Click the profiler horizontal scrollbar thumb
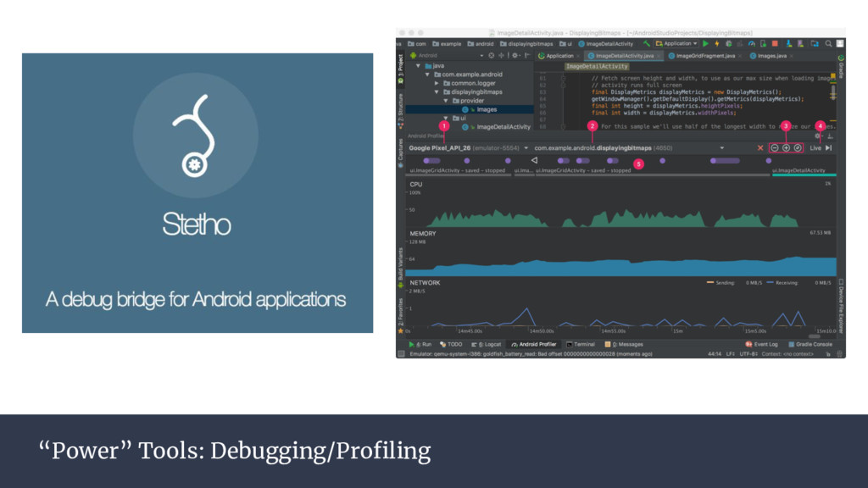Viewport: 868px width, 488px height. (815, 335)
